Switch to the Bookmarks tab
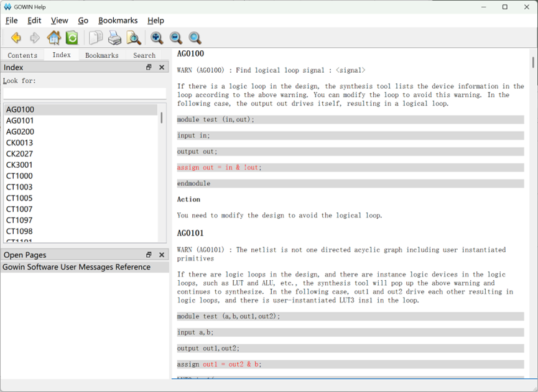The image size is (538, 392). [x=102, y=55]
